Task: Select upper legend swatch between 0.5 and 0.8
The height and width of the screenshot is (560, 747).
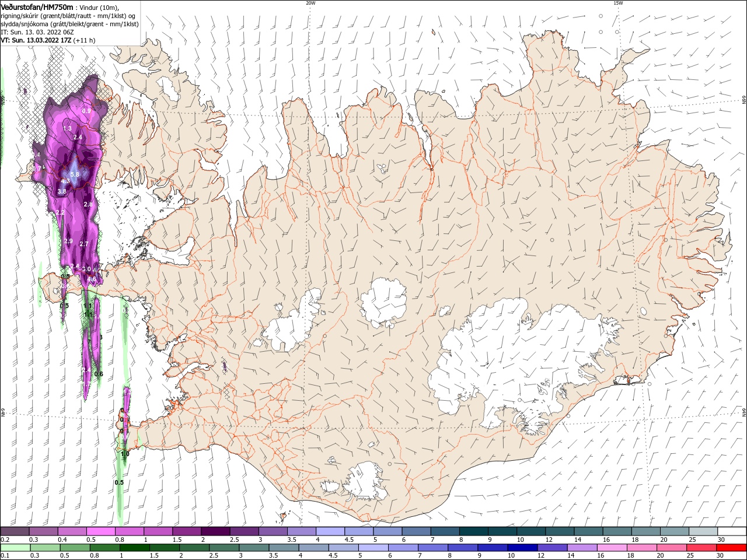Action: click(x=100, y=531)
